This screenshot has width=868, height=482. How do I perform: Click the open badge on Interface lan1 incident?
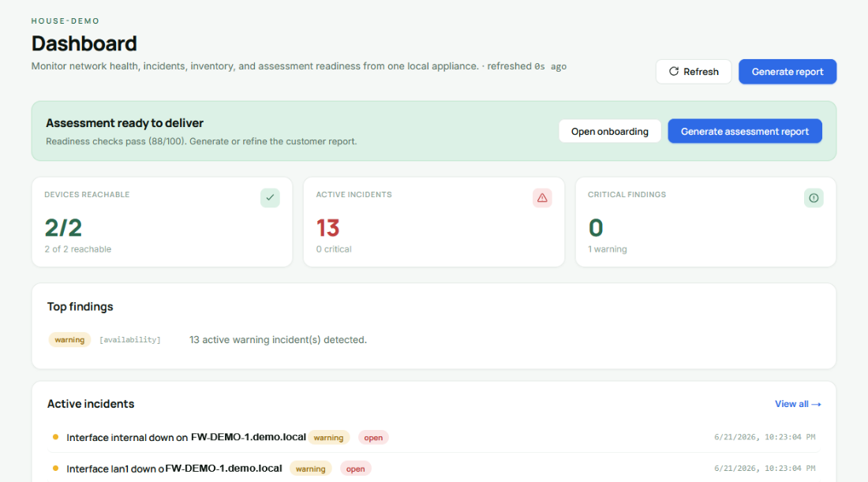pos(355,469)
